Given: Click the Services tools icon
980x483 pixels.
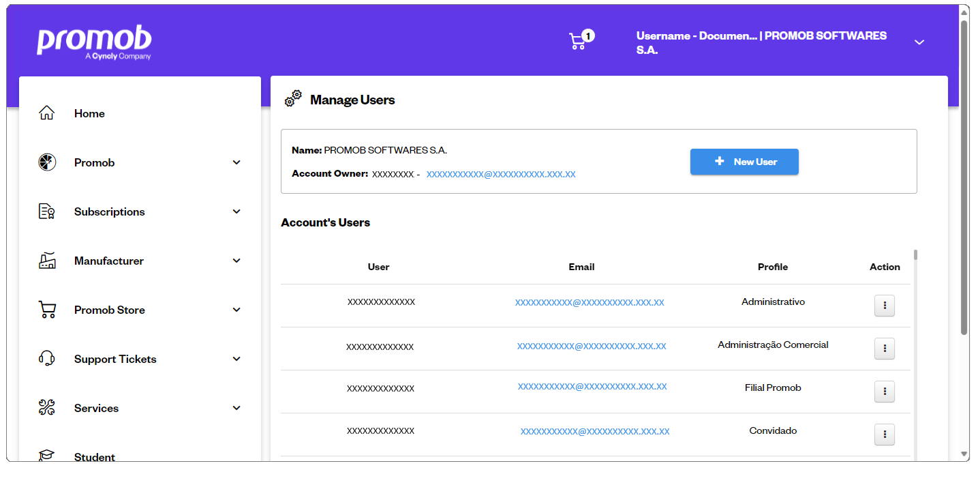Looking at the screenshot, I should pyautogui.click(x=47, y=408).
